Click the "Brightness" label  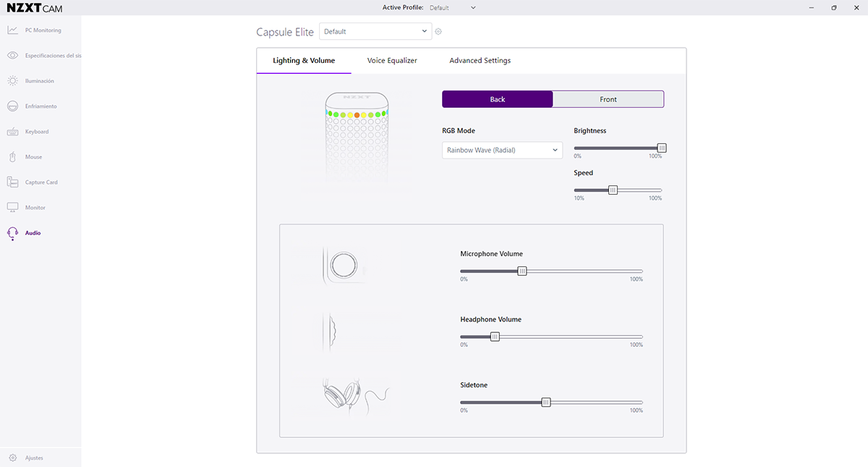tap(590, 131)
